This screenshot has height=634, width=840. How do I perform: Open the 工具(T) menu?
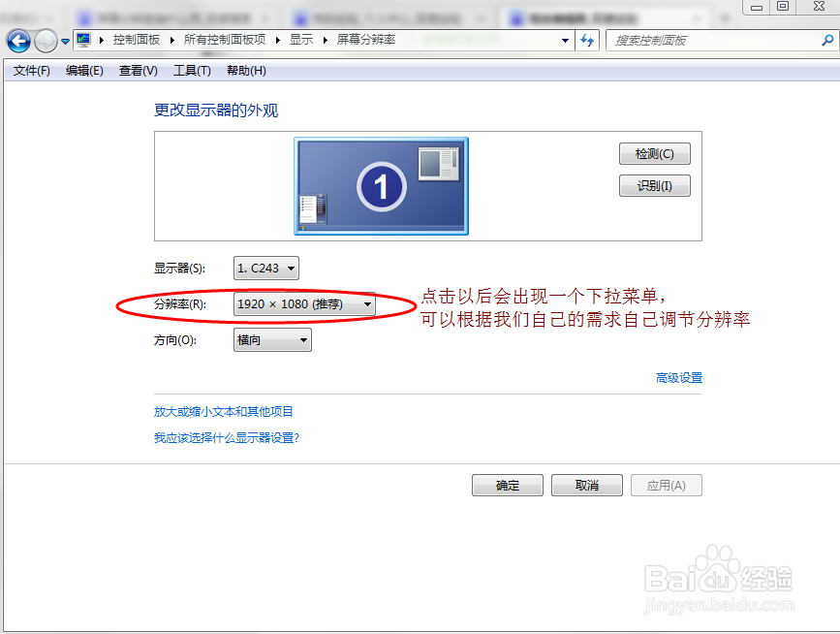coord(193,71)
